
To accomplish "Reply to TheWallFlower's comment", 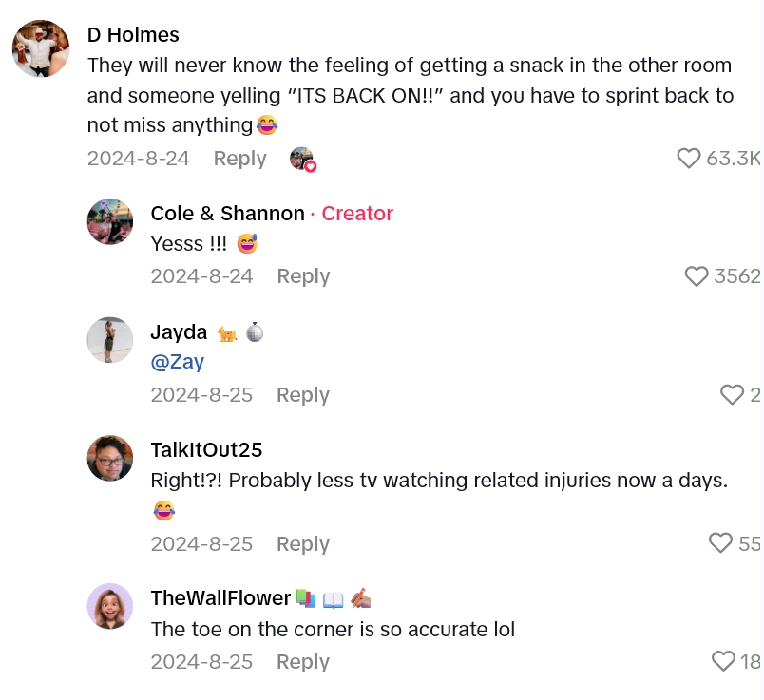I will [303, 661].
